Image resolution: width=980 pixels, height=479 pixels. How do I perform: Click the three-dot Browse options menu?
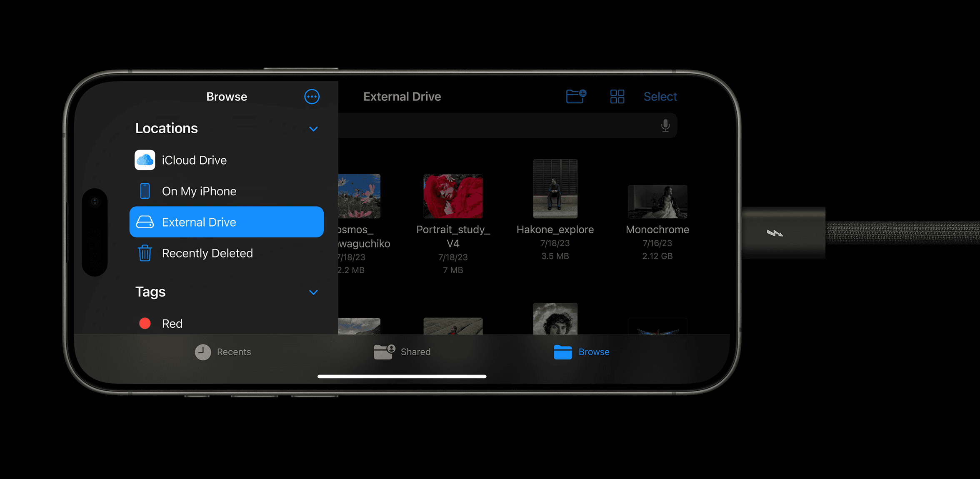[x=311, y=96]
